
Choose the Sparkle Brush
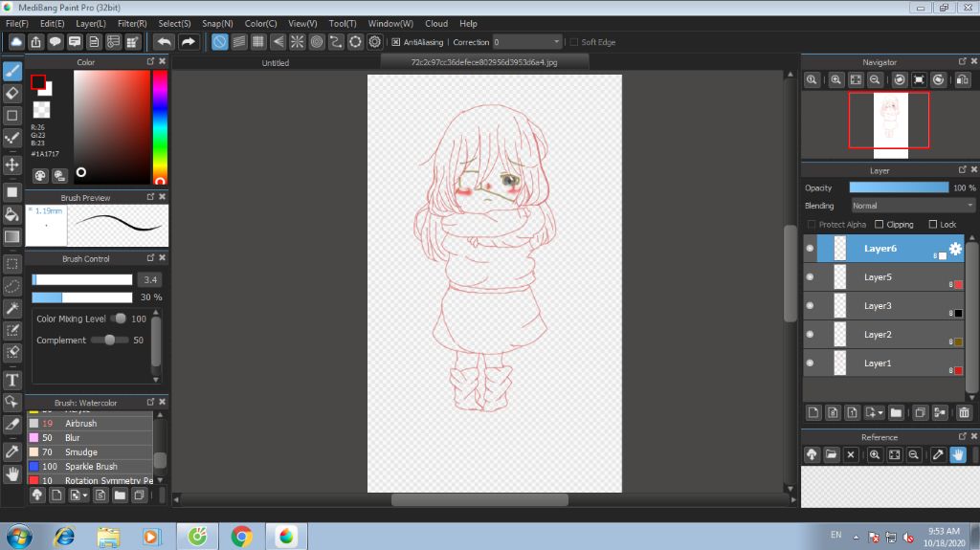90,466
